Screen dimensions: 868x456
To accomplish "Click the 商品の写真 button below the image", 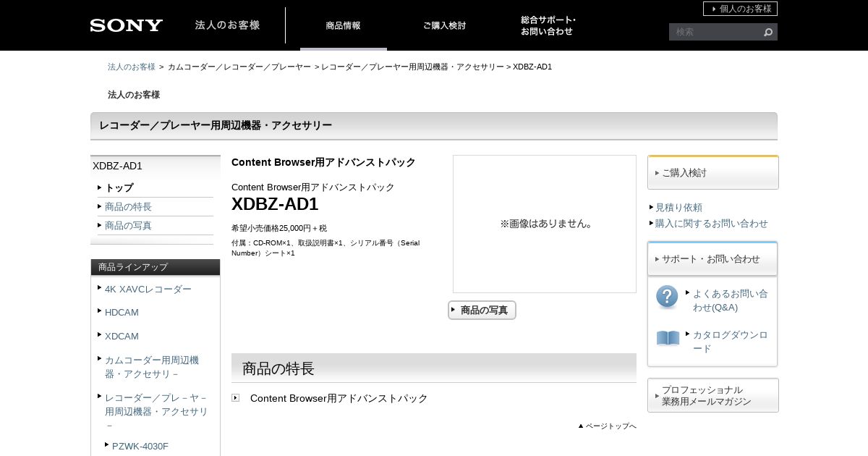I will [x=482, y=310].
